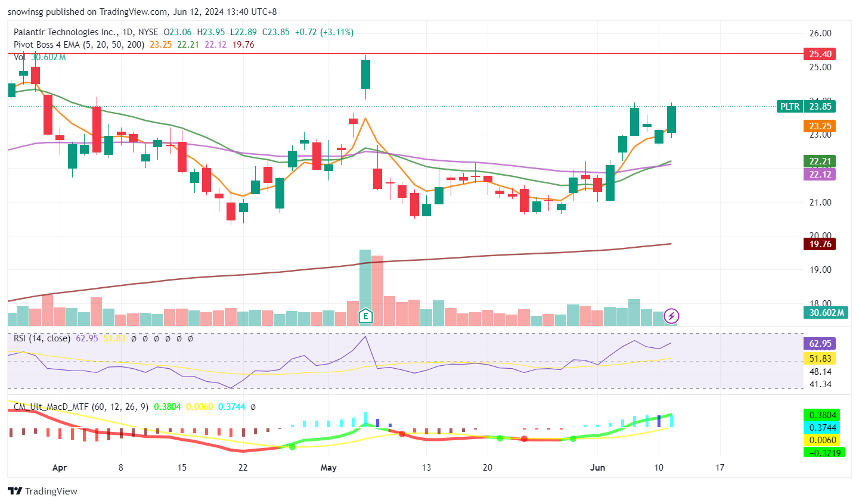The image size is (859, 504).
Task: Click the +0.72 (+3.11%) change value
Action: point(324,32)
